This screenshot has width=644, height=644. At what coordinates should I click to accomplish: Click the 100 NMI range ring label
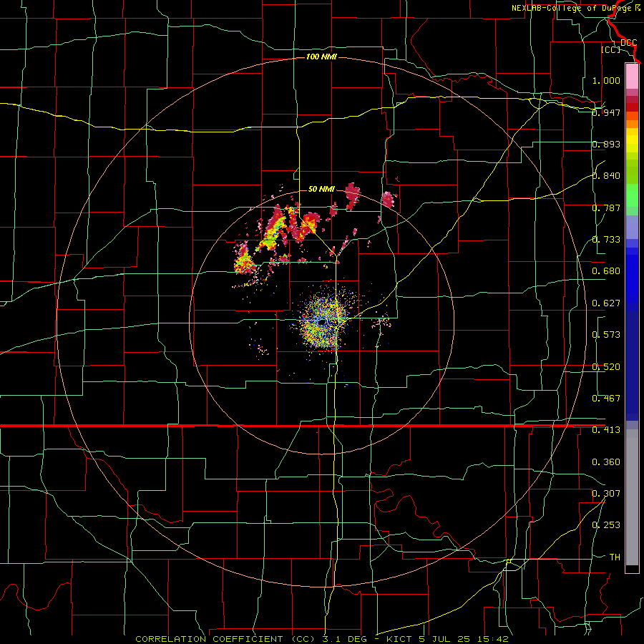[x=321, y=57]
